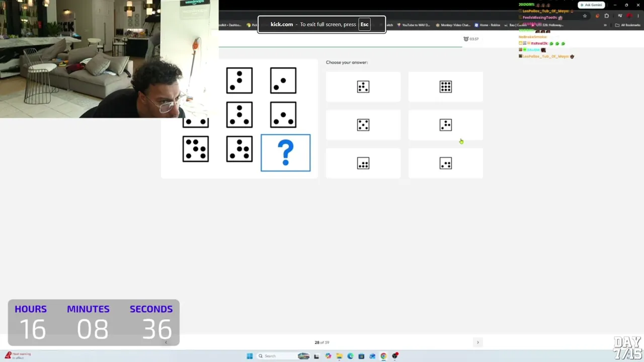644x362 pixels.
Task: Open the All Bookmarks folder
Action: click(627, 25)
